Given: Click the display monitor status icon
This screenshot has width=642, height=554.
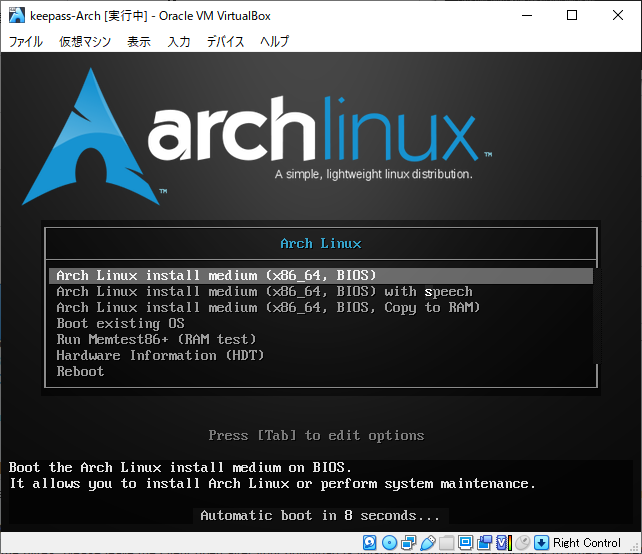Looking at the screenshot, I should click(465, 543).
